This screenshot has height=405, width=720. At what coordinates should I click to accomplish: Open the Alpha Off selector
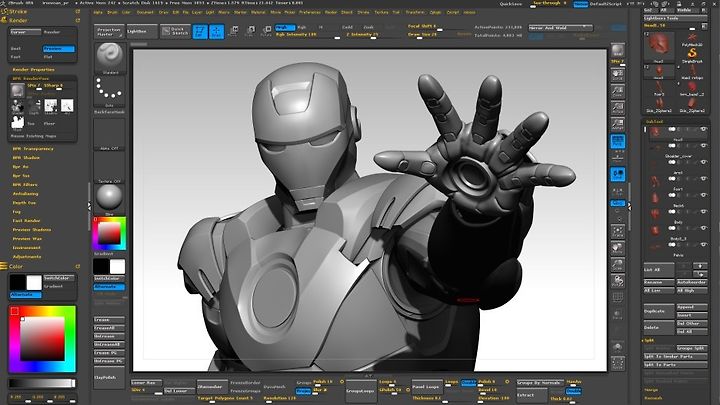coord(109,134)
